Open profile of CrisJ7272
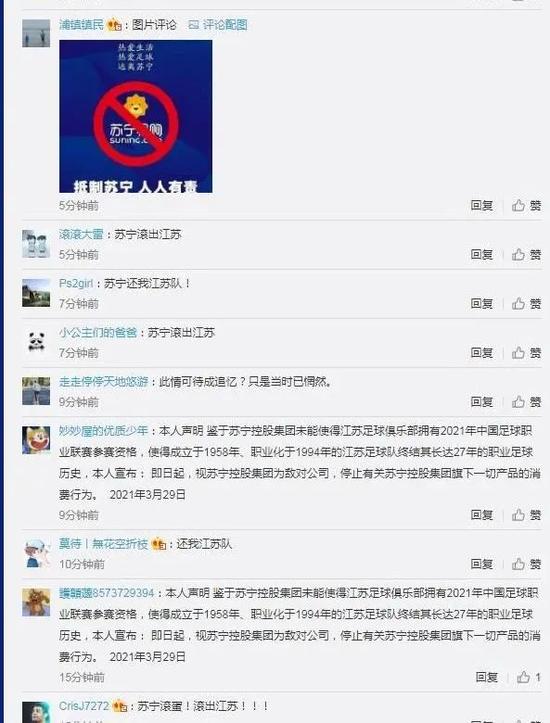550x723 pixels. tap(84, 706)
